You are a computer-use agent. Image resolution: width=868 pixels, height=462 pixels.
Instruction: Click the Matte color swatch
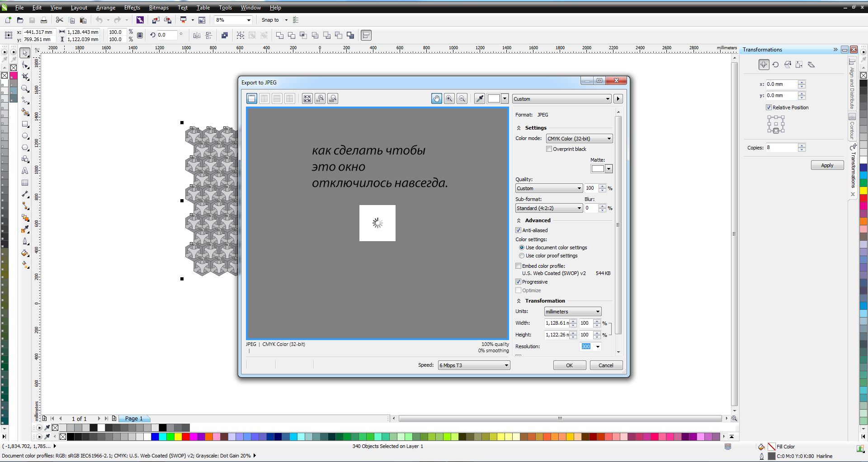(597, 169)
